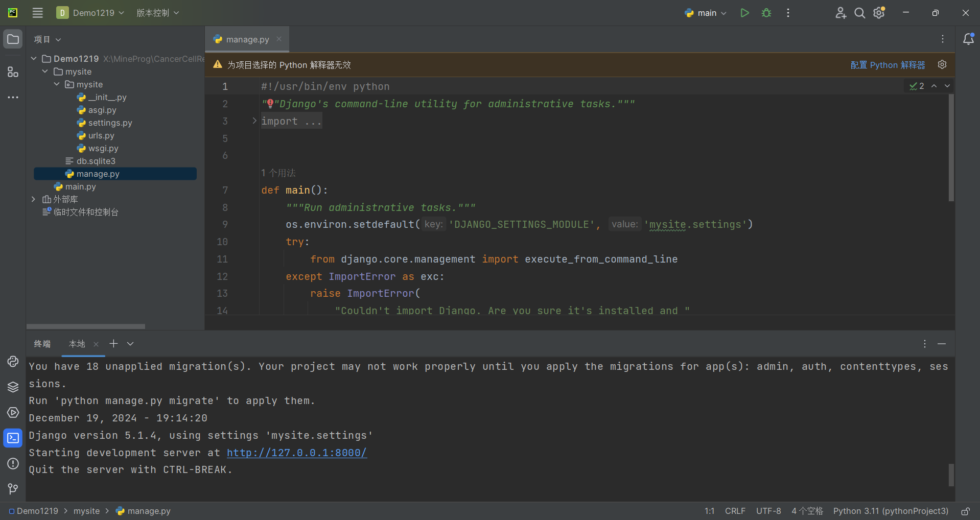Switch to the 本地 terminal tab
980x520 pixels.
(77, 344)
